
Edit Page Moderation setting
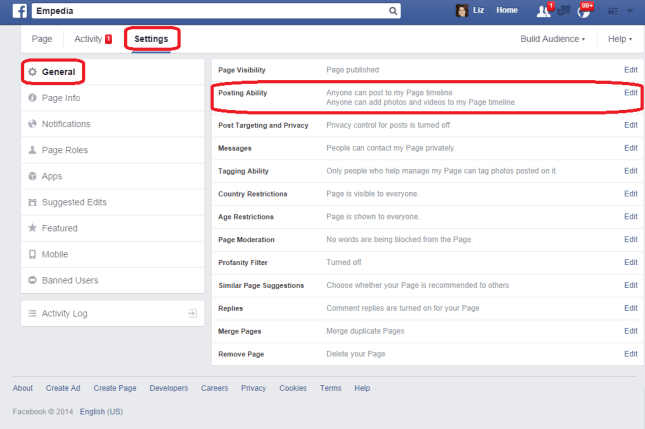pos(631,239)
